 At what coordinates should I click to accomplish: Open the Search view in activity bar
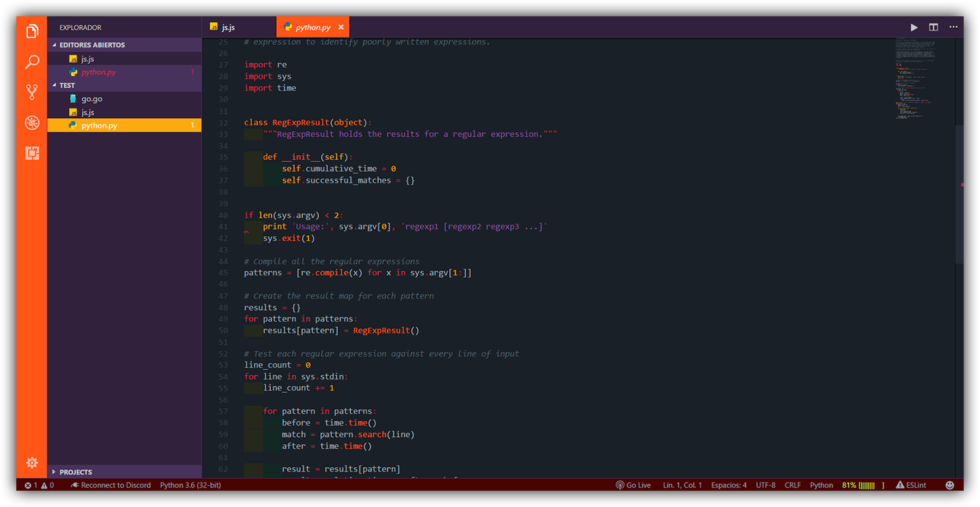[x=32, y=62]
